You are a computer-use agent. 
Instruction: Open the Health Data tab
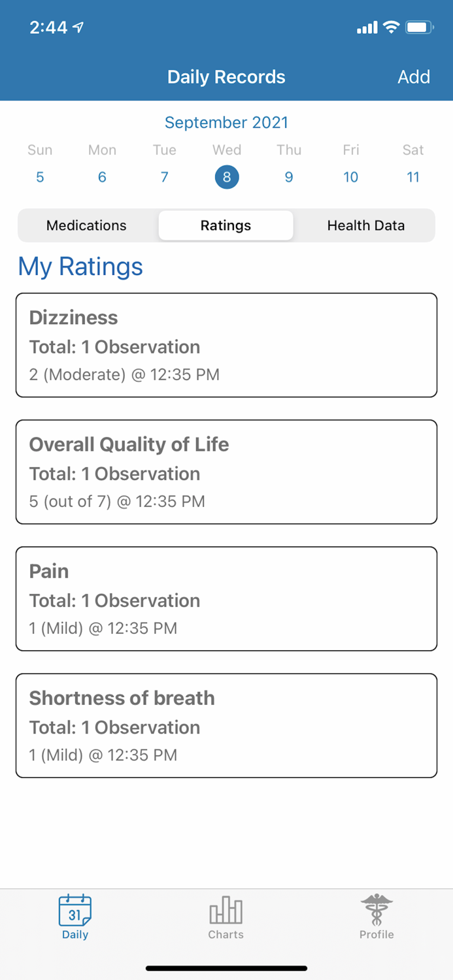tap(365, 225)
